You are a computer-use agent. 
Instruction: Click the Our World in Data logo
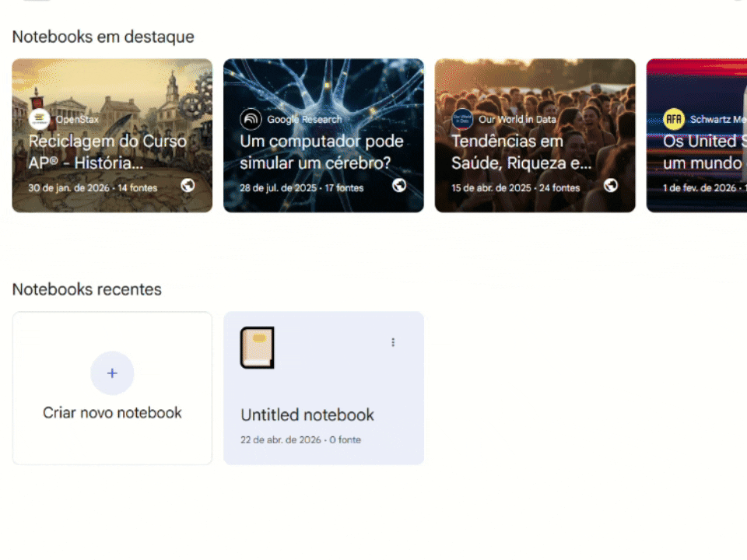click(x=462, y=119)
